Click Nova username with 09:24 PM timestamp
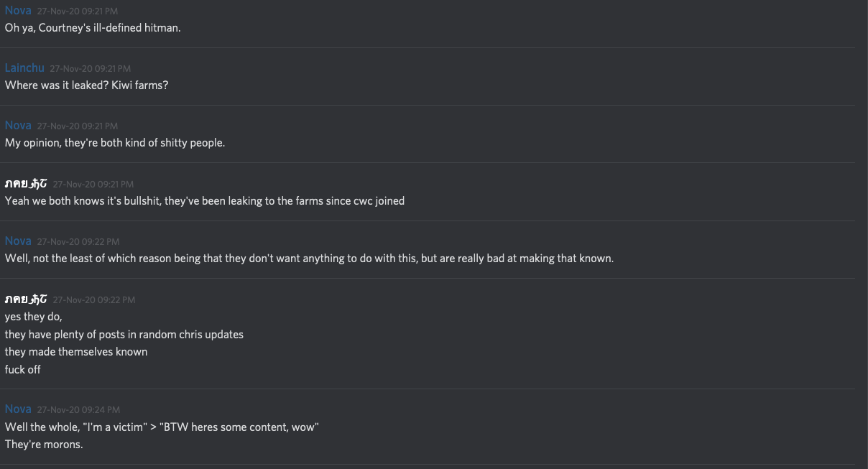 (x=18, y=409)
